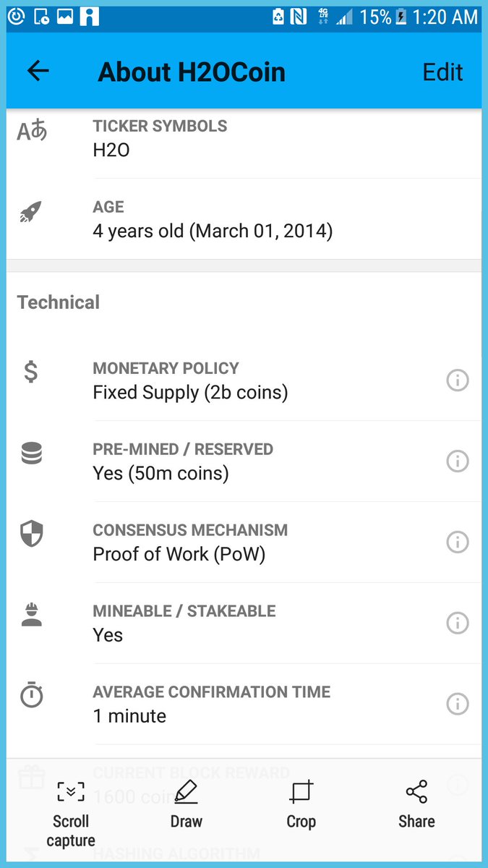488x868 pixels.
Task: Tap the Crop tool
Action: point(301,804)
